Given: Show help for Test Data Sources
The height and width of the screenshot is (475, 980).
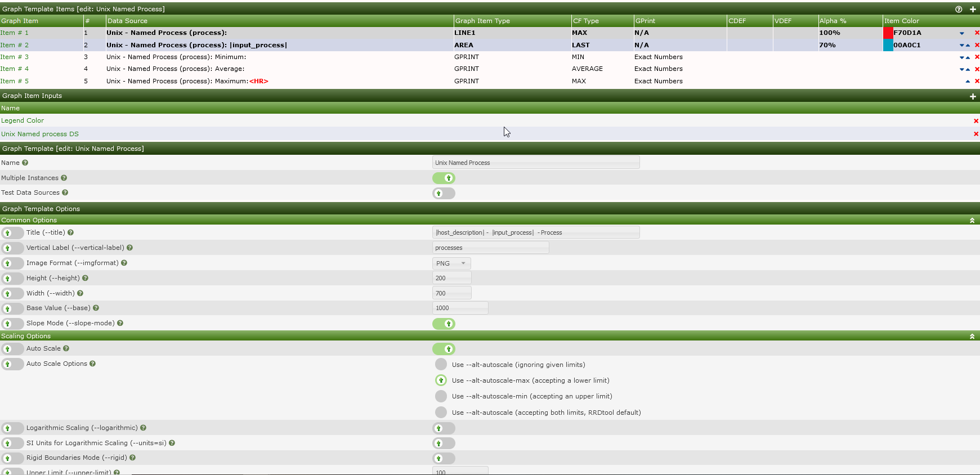Looking at the screenshot, I should (65, 192).
